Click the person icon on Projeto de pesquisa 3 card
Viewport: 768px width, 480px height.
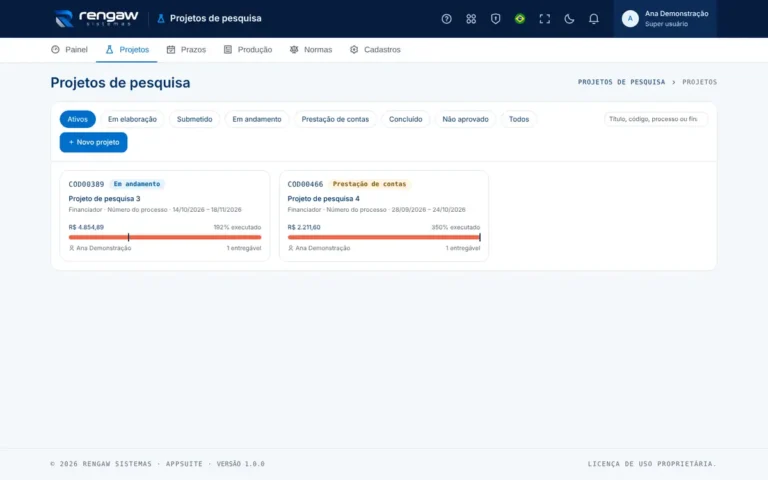click(x=72, y=248)
